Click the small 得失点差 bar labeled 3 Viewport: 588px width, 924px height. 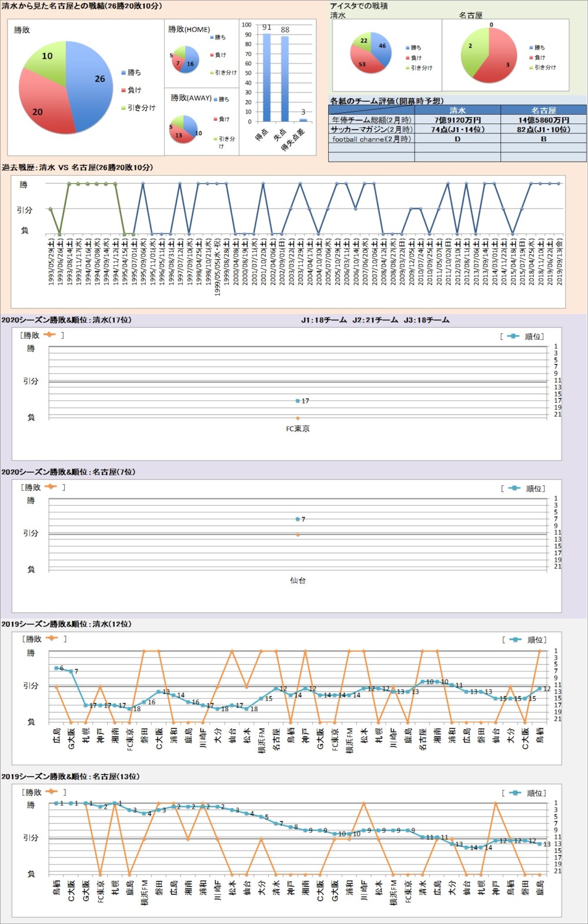tap(303, 119)
